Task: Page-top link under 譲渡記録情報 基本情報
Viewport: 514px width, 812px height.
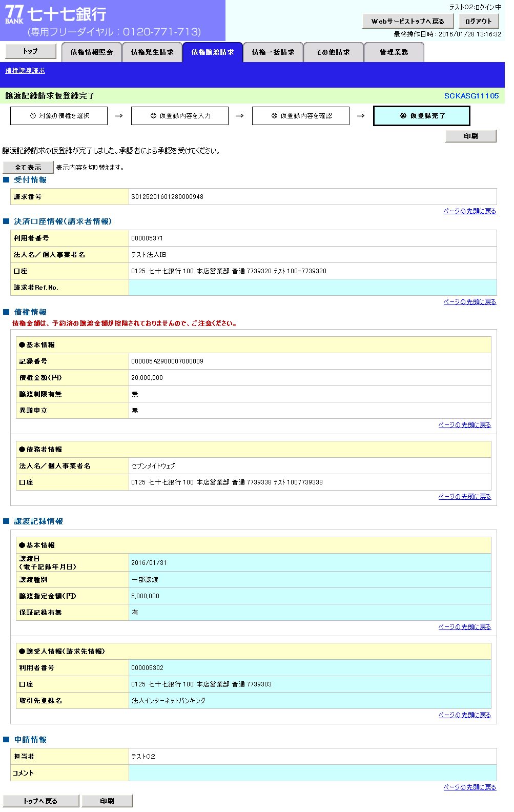Action: [465, 627]
